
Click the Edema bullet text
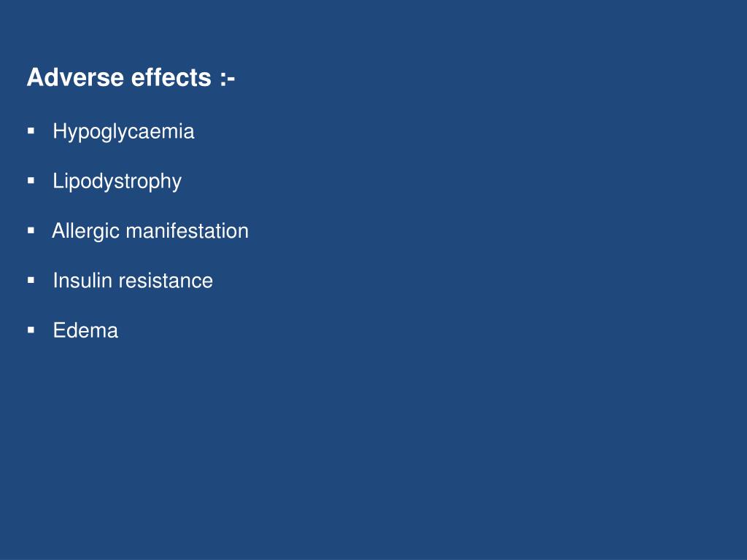[x=86, y=330]
